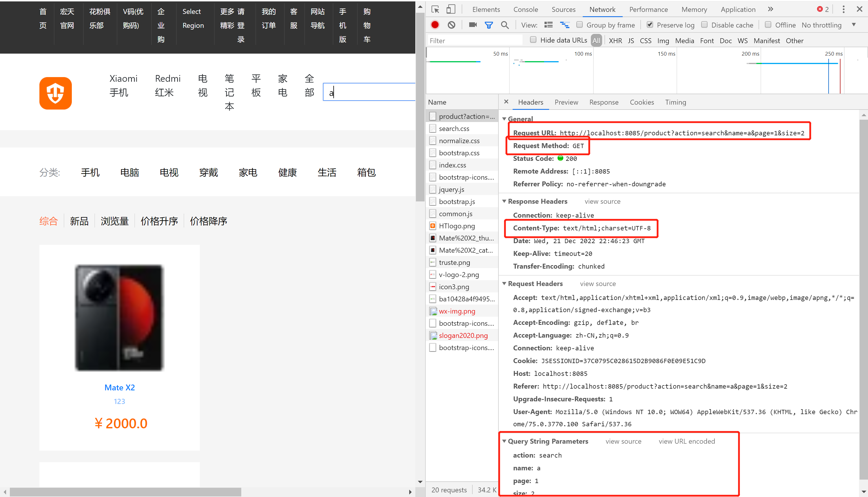Check Hide data URLs checkbox
The height and width of the screenshot is (497, 868).
(x=533, y=40)
